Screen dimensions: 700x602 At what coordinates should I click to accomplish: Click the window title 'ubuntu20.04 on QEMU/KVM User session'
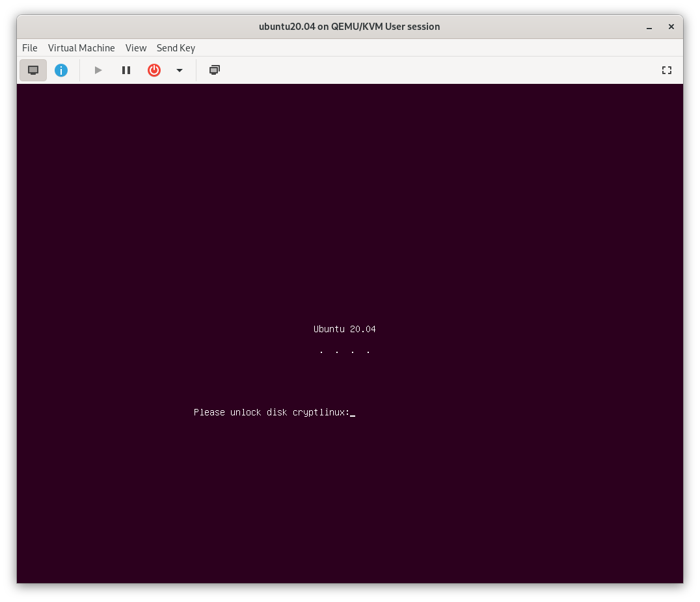349,27
